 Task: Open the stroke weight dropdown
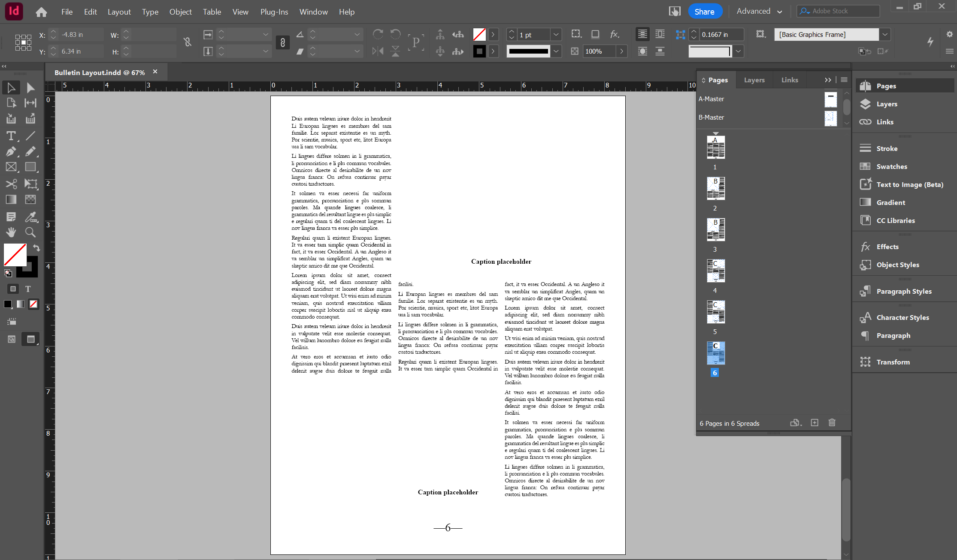point(556,34)
